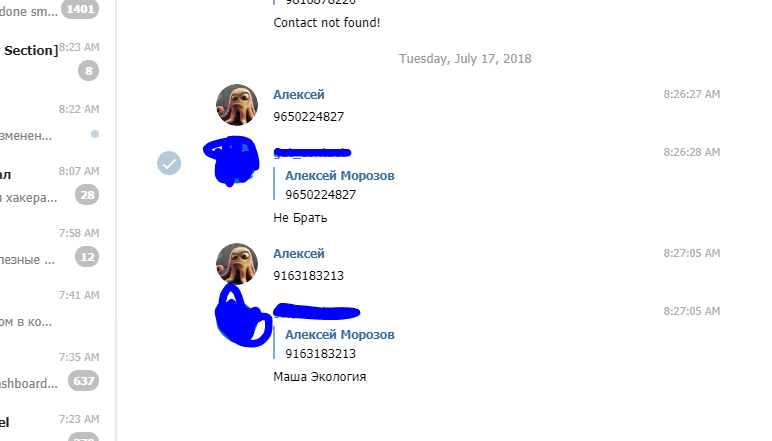The width and height of the screenshot is (772, 441).
Task: Click the 28 unread counter badge
Action: pyautogui.click(x=87, y=195)
